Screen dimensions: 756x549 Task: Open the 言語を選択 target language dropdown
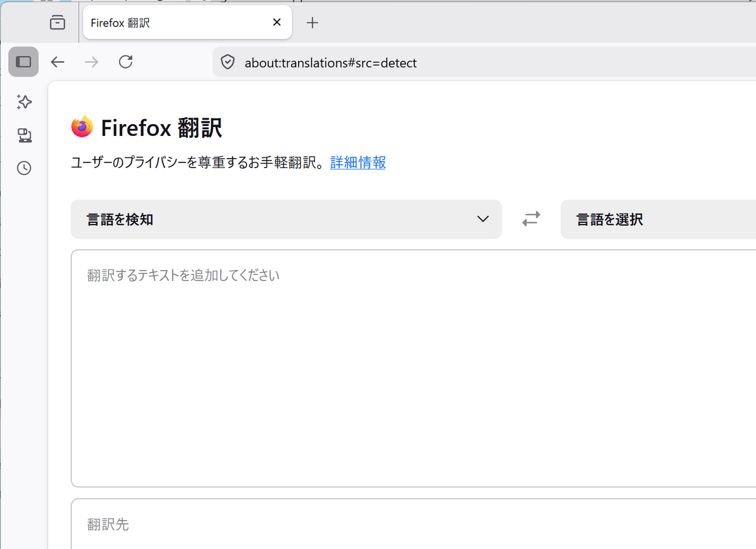click(x=658, y=219)
